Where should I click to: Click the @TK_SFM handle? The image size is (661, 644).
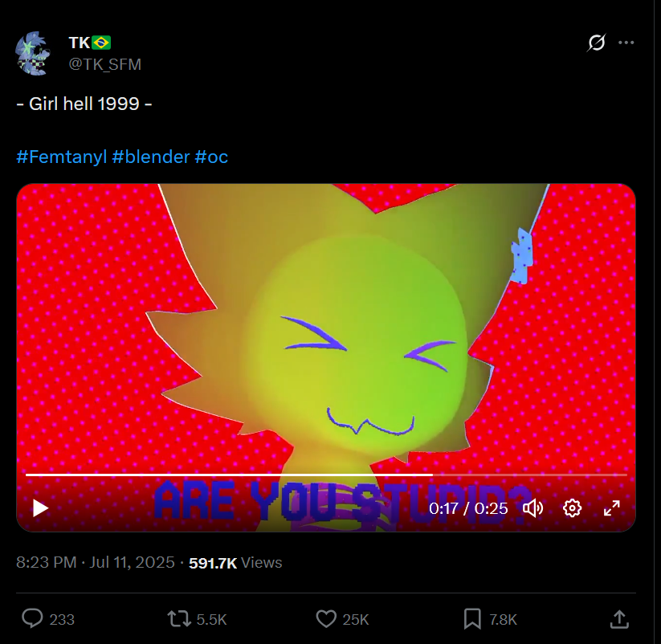[105, 64]
